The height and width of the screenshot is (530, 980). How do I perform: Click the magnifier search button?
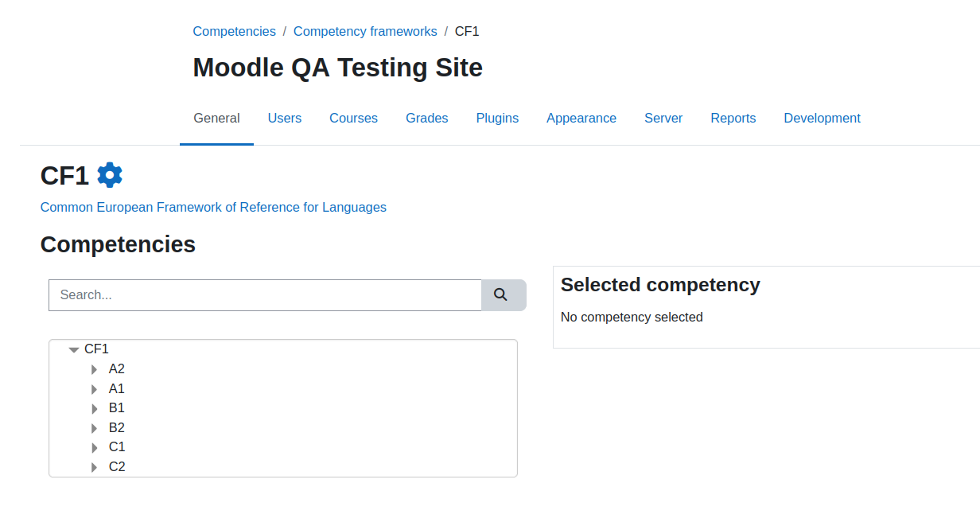tap(504, 294)
